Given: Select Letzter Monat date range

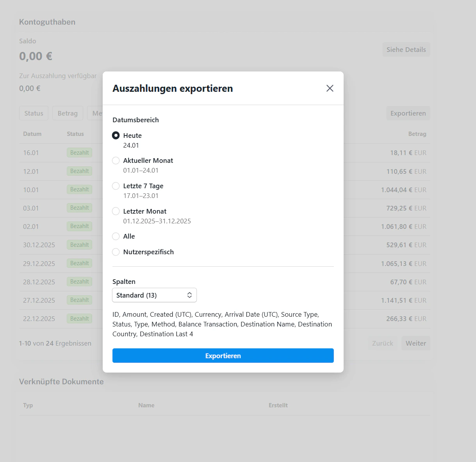Looking at the screenshot, I should pyautogui.click(x=116, y=211).
